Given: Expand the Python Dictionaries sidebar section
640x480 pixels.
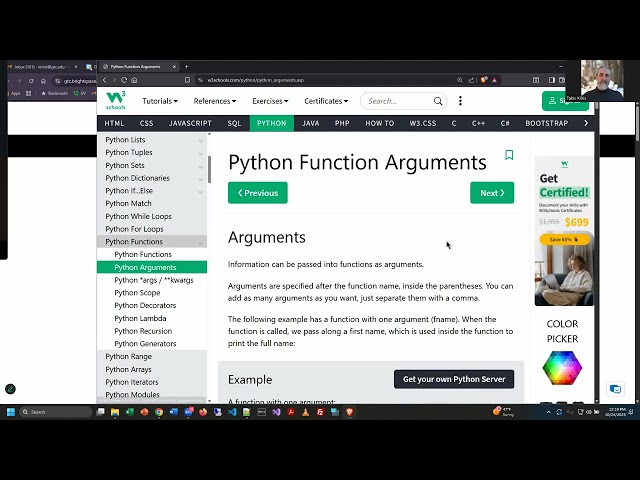Looking at the screenshot, I should coord(201,179).
